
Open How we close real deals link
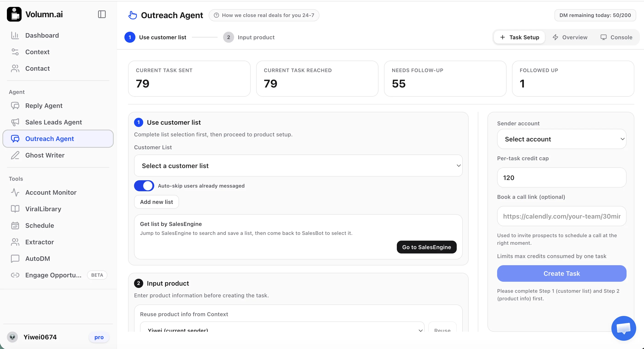click(264, 15)
